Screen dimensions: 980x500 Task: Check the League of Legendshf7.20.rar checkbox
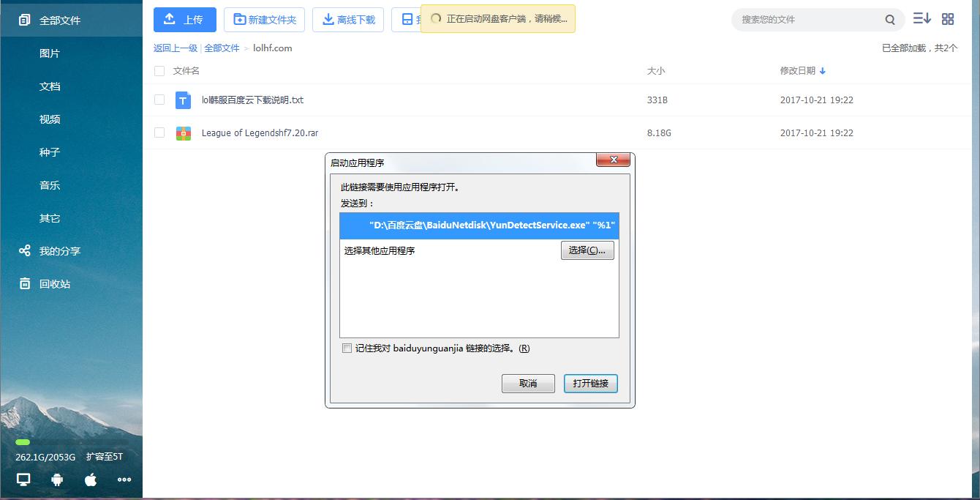click(x=159, y=133)
